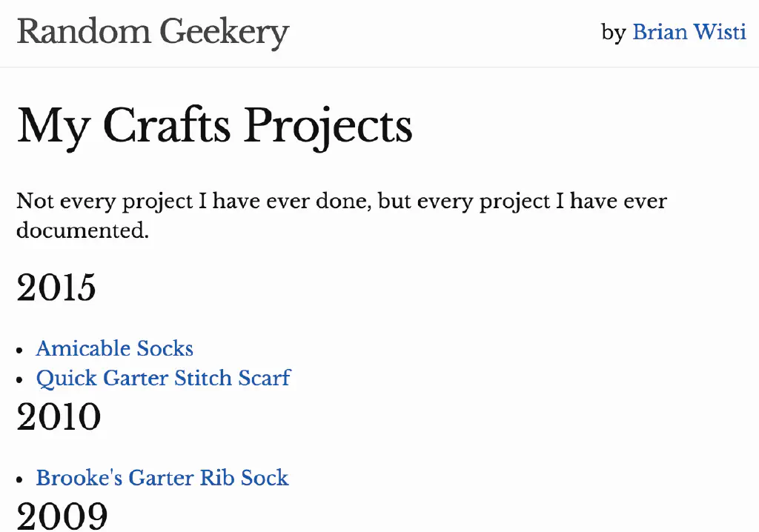
Task: Click the bullet beside Brooke's Garter Rib Sock
Action: (x=21, y=479)
